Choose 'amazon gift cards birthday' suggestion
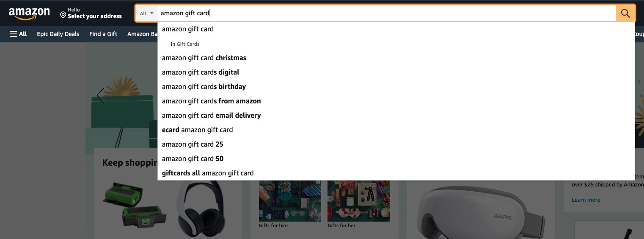Screen dimensions: 644x239 204,86
